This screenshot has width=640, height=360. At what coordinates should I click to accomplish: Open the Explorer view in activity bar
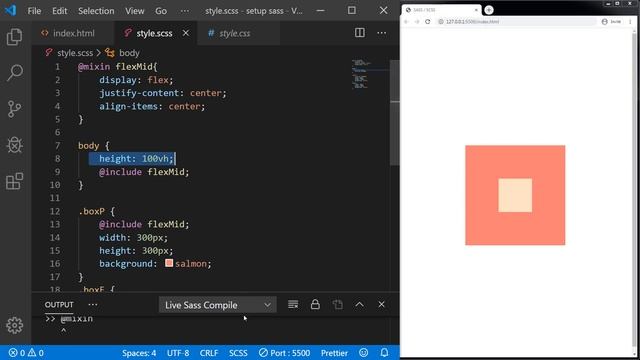[x=15, y=37]
